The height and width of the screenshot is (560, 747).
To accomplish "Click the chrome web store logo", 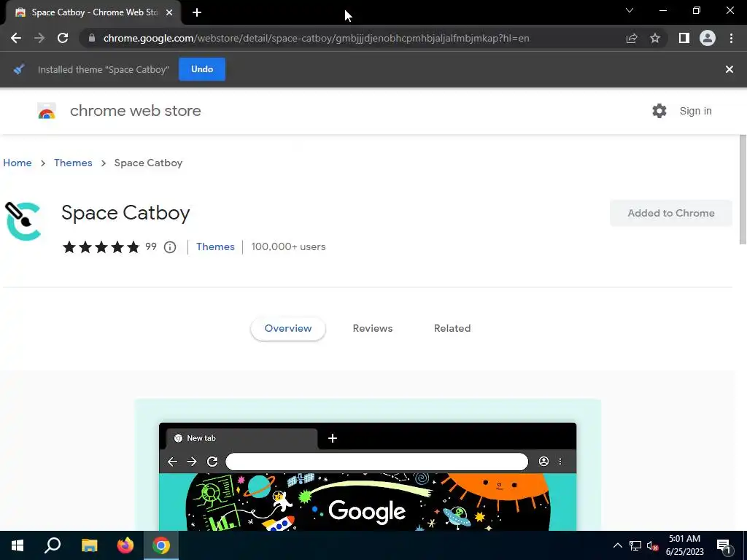I will [x=47, y=111].
